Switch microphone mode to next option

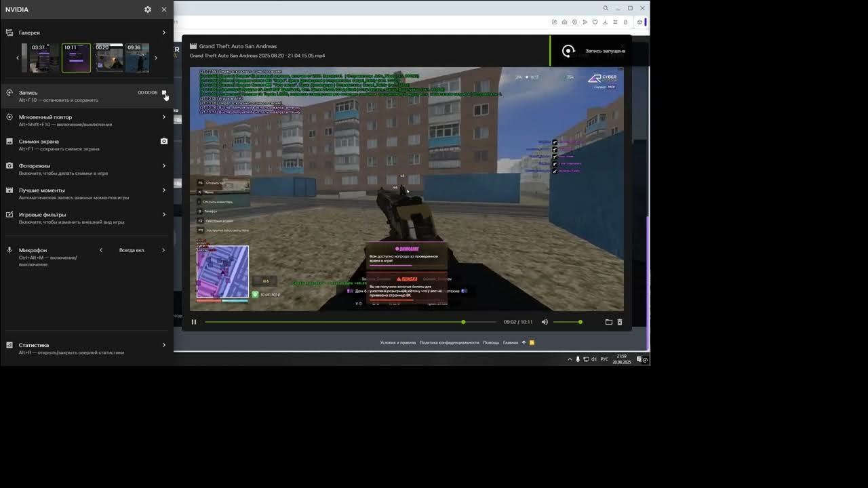coord(163,250)
